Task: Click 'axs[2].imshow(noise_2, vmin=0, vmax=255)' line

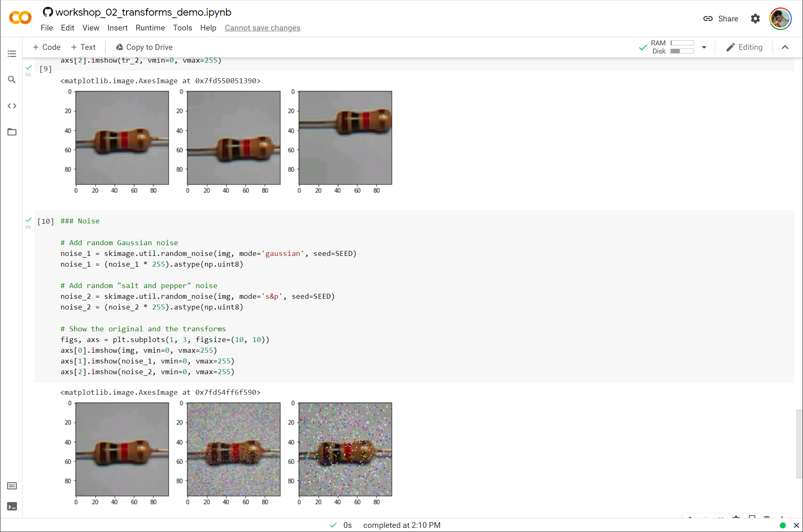Action: pyautogui.click(x=147, y=372)
